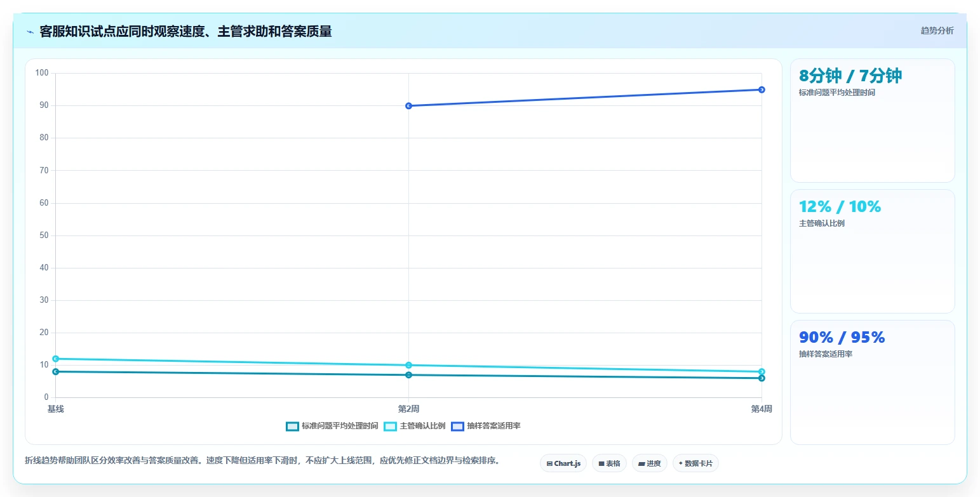Click the Chart.js chip

coord(563,463)
